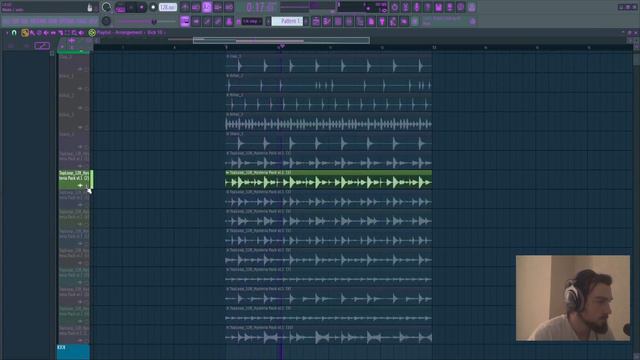Select the playlist Slip tool
This screenshot has width=640, height=360.
(x=53, y=33)
